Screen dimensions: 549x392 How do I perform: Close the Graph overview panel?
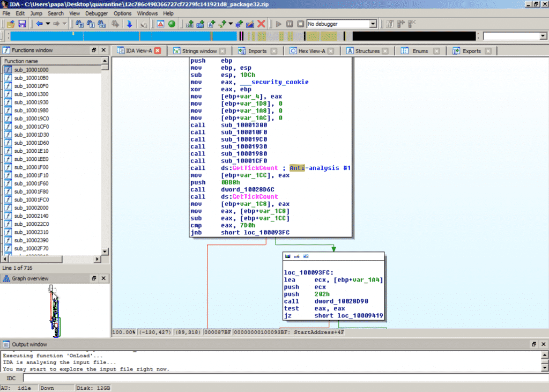tap(103, 278)
